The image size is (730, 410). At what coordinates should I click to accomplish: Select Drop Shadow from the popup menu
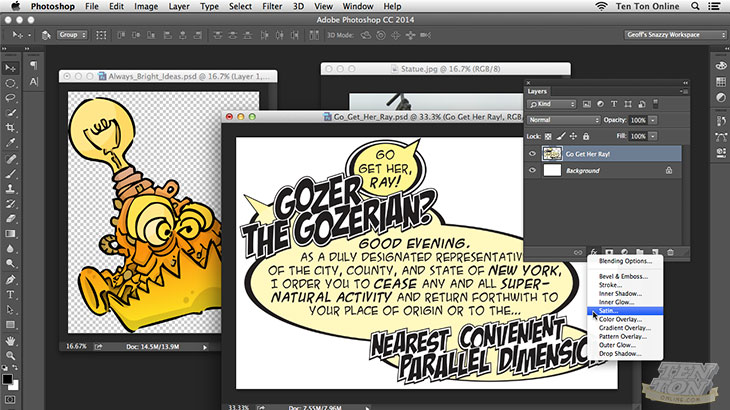(617, 354)
